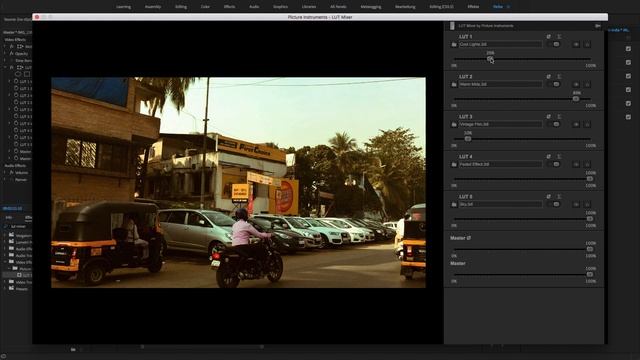Click last icon at end of LUT 1 row
This screenshot has width=640, height=360.
tap(587, 44)
